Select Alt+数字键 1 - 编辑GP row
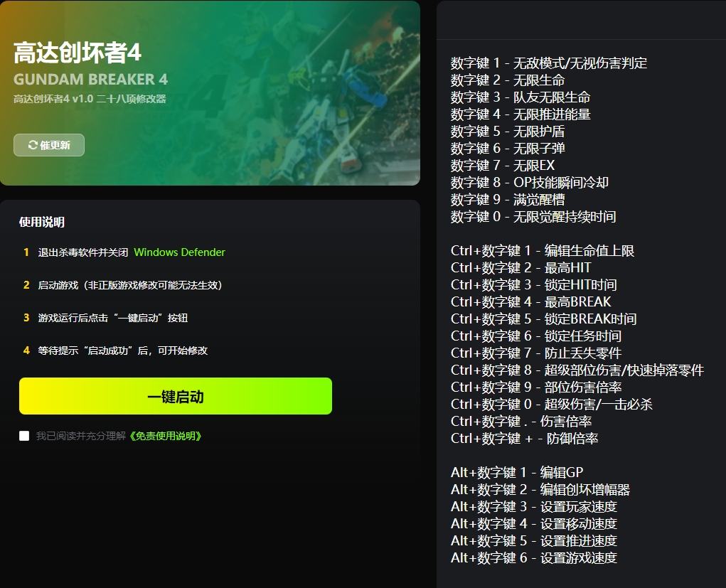The width and height of the screenshot is (726, 588). click(x=517, y=472)
